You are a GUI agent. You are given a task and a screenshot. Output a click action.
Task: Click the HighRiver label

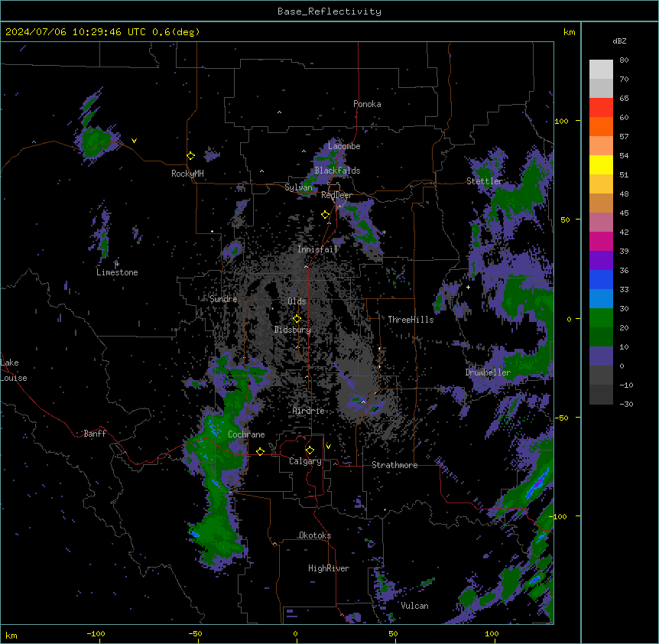coord(329,568)
